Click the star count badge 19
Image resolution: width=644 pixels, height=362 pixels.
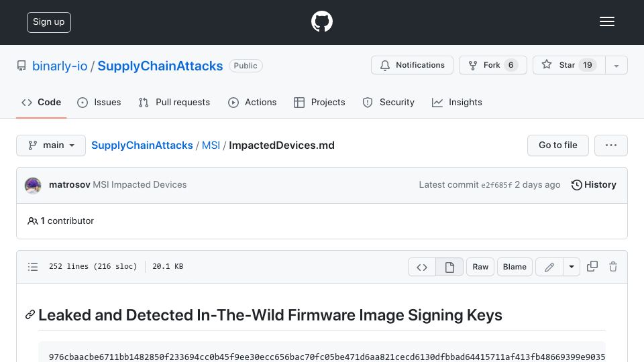point(588,65)
